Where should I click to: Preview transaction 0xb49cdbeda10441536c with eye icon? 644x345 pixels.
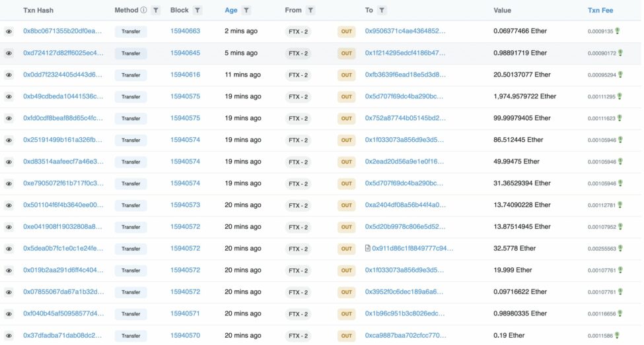pos(9,97)
